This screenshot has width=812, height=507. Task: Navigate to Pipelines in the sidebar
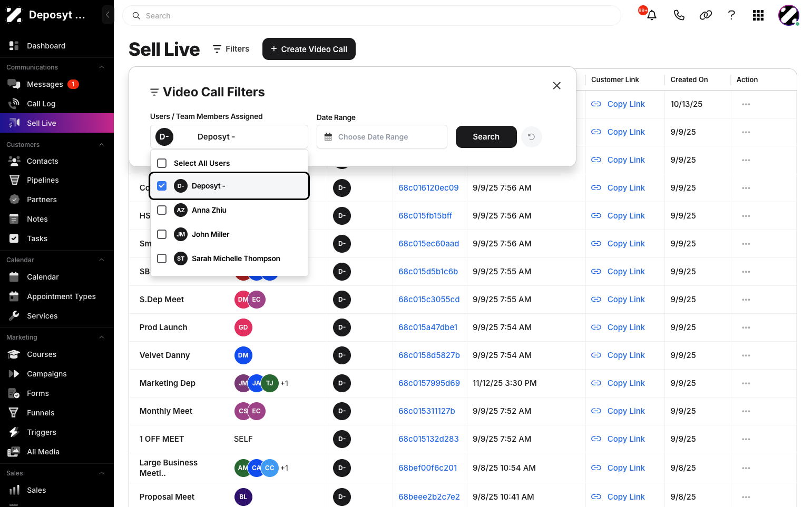point(57,180)
